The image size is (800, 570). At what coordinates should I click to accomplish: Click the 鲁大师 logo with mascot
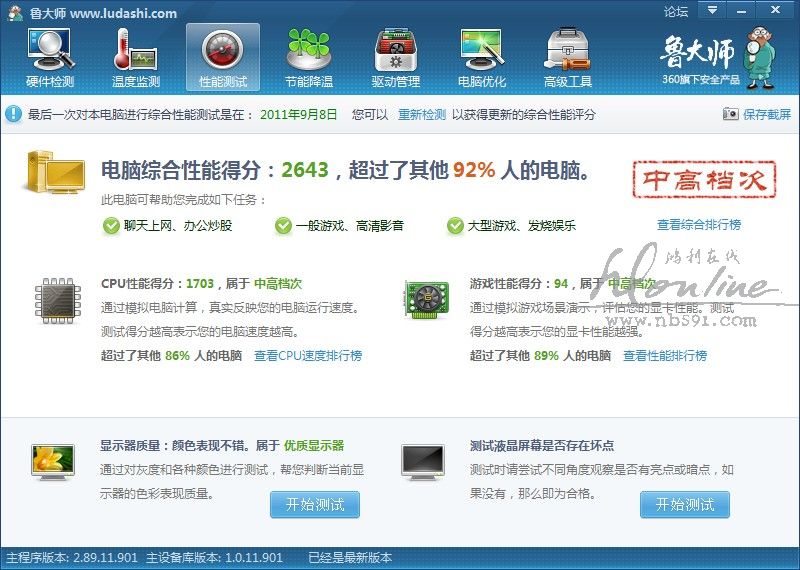pos(718,59)
